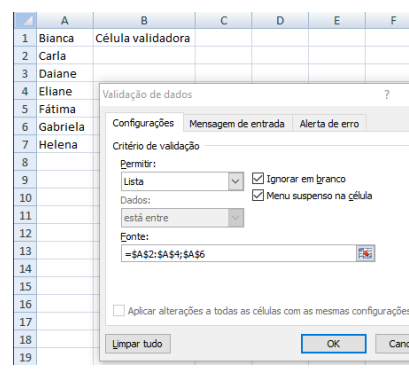Screen dimensions: 409x375
Task: Toggle the Ignorar em branco checkbox
Action: click(x=258, y=179)
